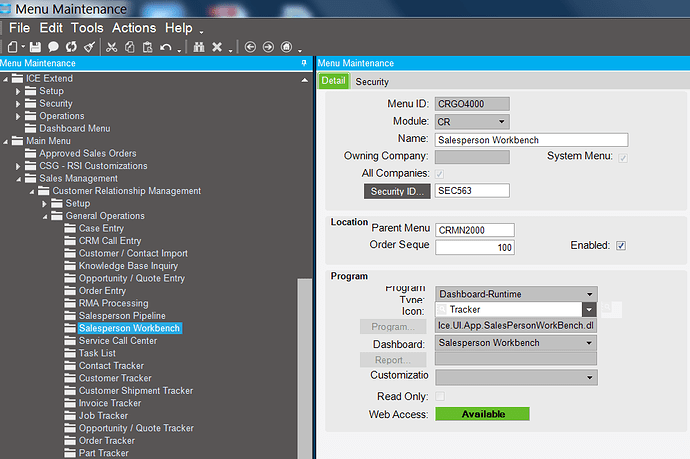Switch to the Security tab

click(372, 82)
